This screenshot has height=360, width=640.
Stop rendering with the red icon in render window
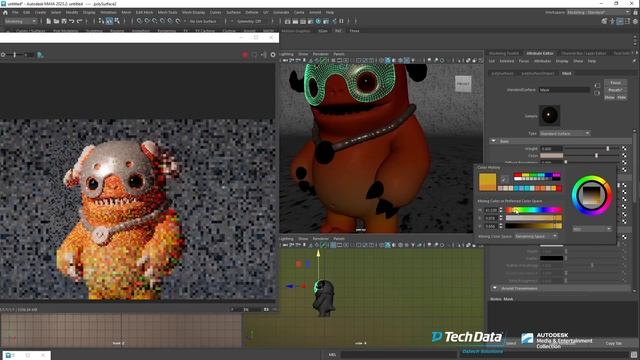coord(245,55)
